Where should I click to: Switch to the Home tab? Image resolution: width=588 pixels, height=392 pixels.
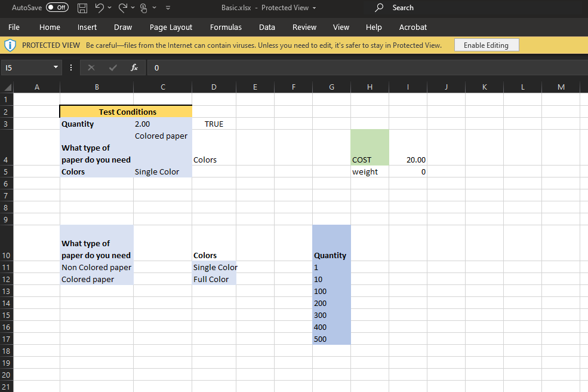[50, 27]
